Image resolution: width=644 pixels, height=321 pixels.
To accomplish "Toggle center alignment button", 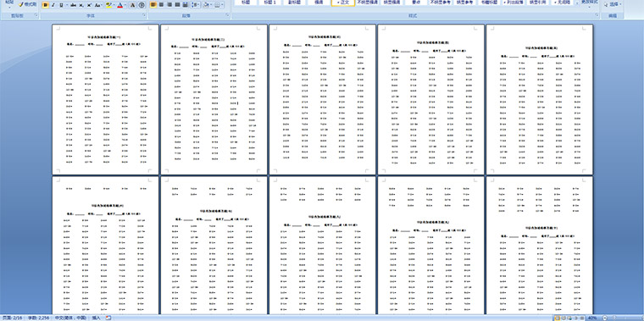I will click(161, 5).
